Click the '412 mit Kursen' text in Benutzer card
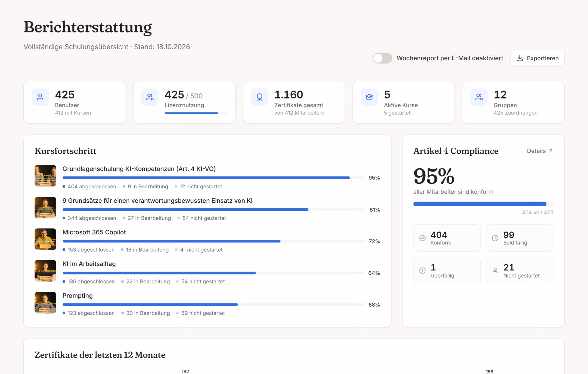Image resolution: width=588 pixels, height=374 pixels. (73, 113)
